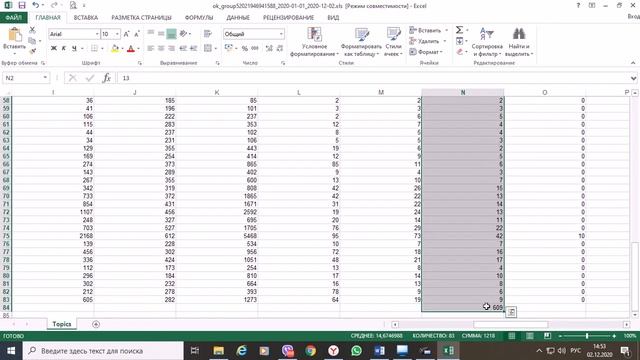Open the Общий number format dropdown

pos(281,34)
